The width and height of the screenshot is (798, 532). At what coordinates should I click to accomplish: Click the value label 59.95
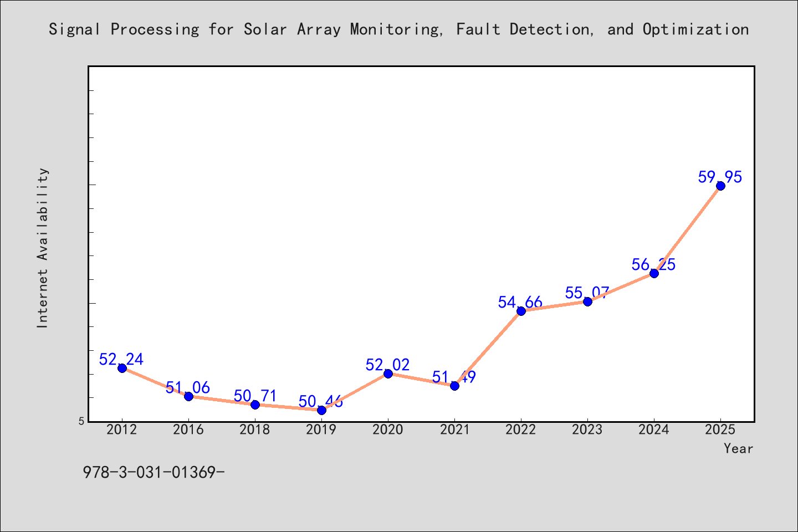(x=720, y=177)
